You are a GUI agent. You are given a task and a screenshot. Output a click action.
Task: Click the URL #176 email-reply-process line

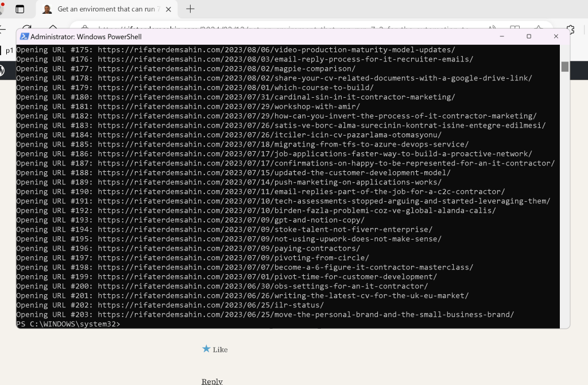[245, 59]
